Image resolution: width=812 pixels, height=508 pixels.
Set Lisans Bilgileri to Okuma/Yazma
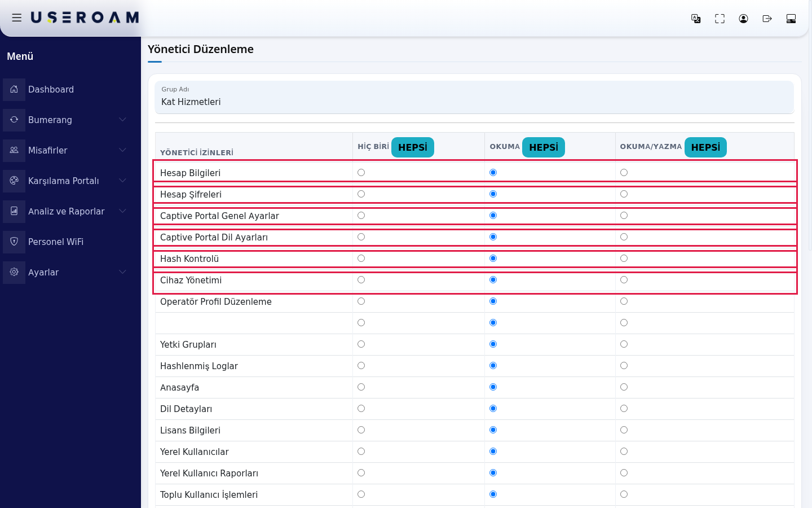coord(624,430)
